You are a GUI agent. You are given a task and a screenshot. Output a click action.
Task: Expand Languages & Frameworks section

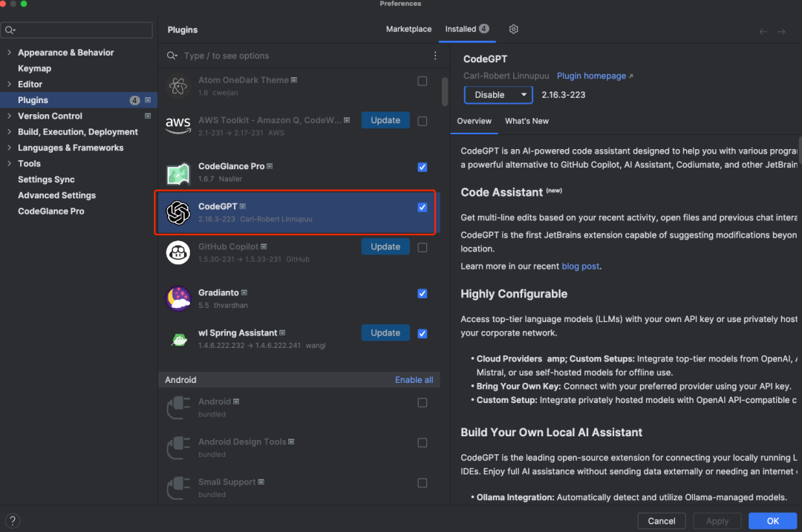pos(9,148)
